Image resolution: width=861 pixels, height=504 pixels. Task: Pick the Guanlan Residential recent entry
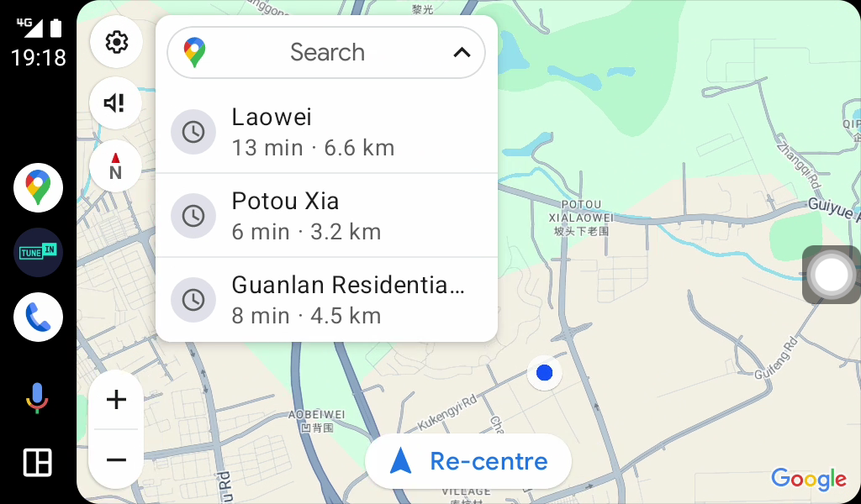[327, 299]
